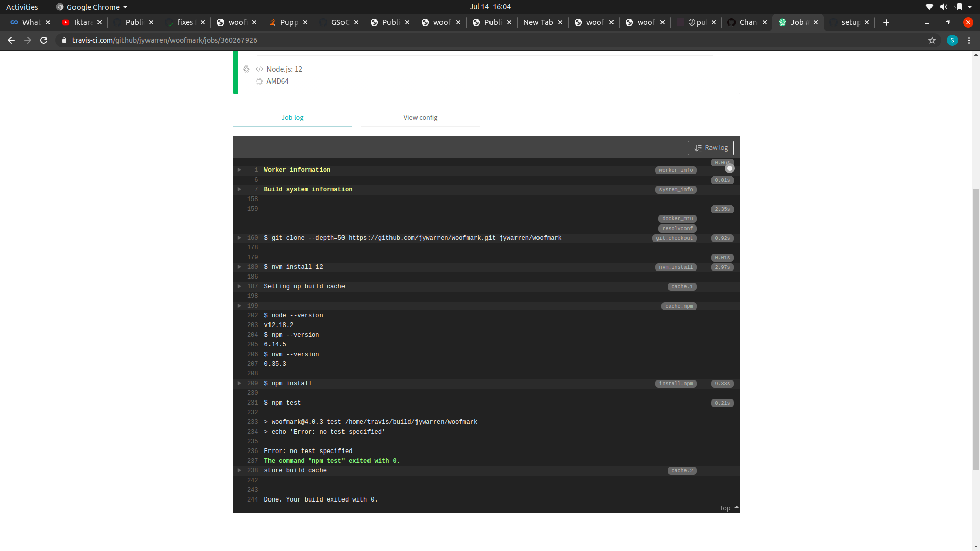The width and height of the screenshot is (980, 551).
Task: Select the Job log tab
Action: (292, 117)
